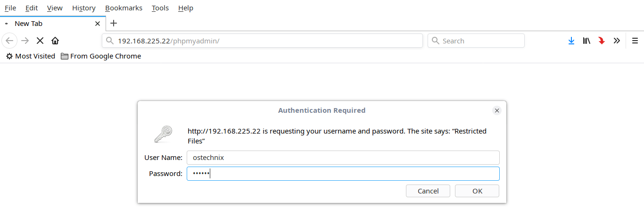This screenshot has width=644, height=210.
Task: Open the Bookmarks menu
Action: click(124, 8)
